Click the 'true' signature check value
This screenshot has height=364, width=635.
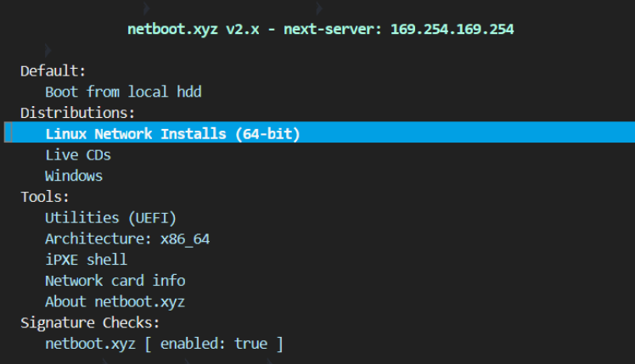(x=250, y=344)
